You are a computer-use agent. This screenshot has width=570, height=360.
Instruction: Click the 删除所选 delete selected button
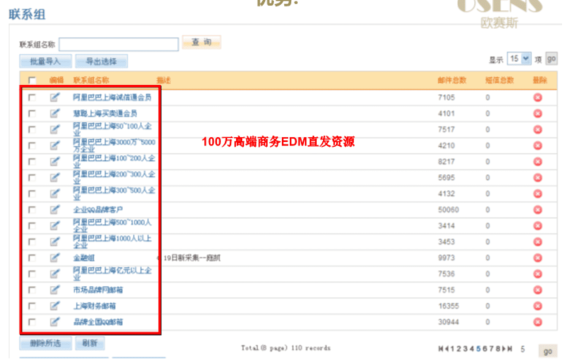pyautogui.click(x=45, y=343)
